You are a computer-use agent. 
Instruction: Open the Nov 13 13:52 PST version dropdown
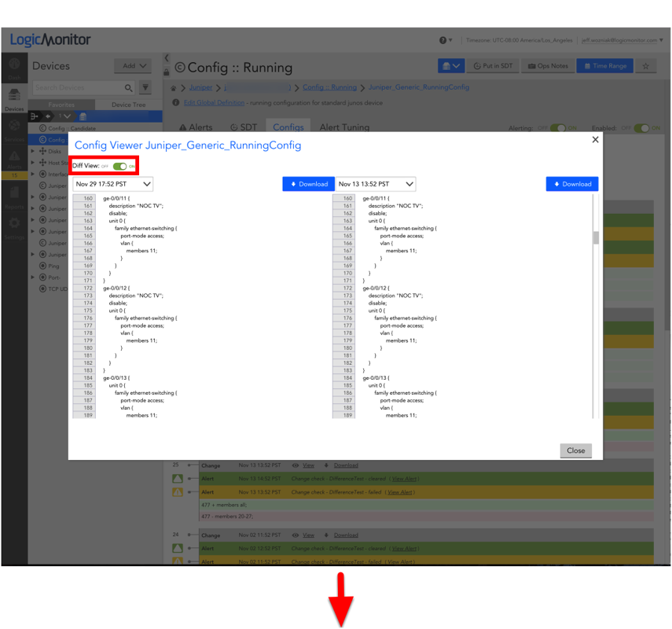pos(376,184)
